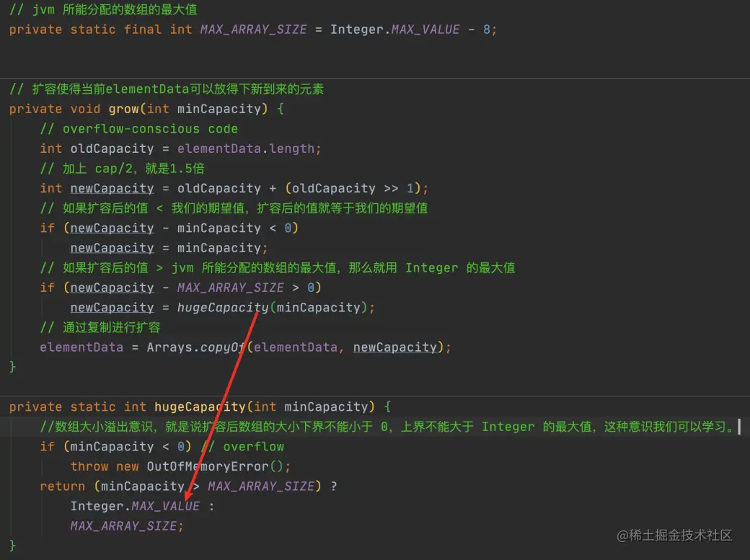This screenshot has width=750, height=560.
Task: Click the grow method name
Action: [x=123, y=109]
